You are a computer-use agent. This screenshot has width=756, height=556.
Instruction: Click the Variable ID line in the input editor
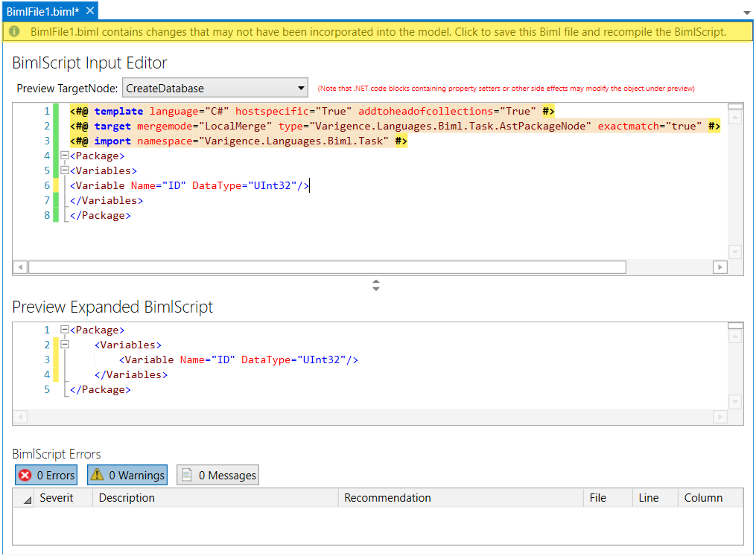(x=186, y=185)
